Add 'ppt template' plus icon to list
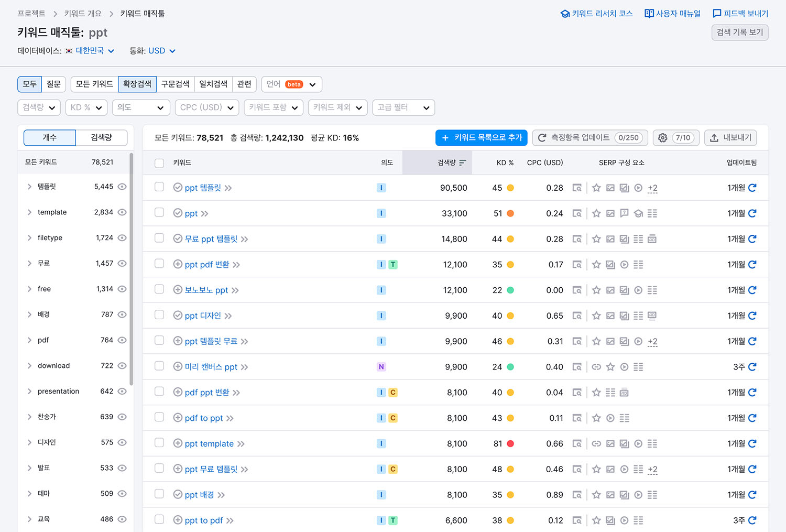The height and width of the screenshot is (532, 786). tap(178, 443)
